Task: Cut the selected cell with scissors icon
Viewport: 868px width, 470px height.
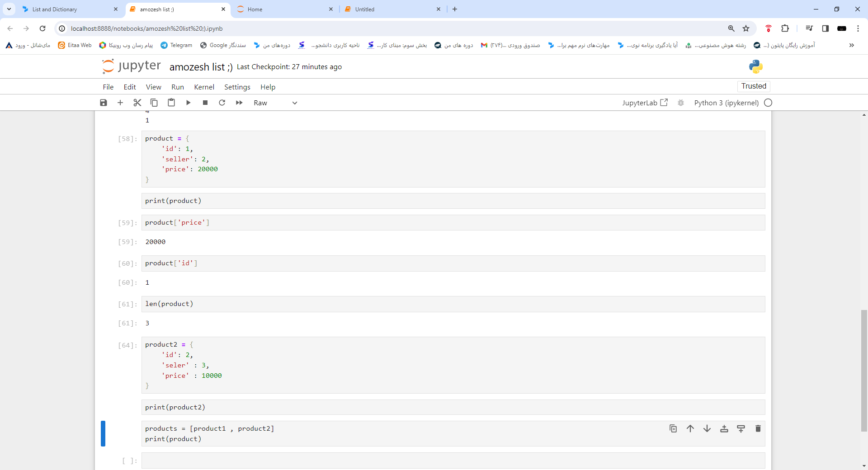Action: point(137,103)
